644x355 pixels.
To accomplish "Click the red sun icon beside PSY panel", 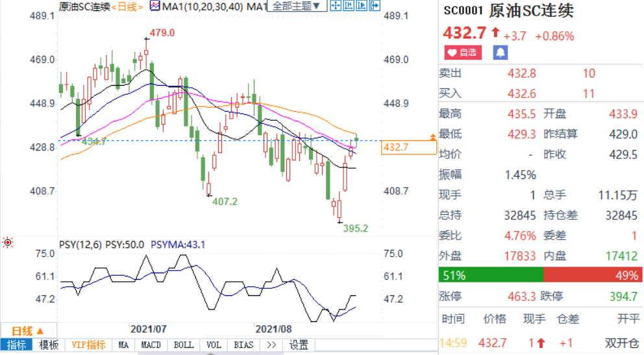I will point(8,243).
